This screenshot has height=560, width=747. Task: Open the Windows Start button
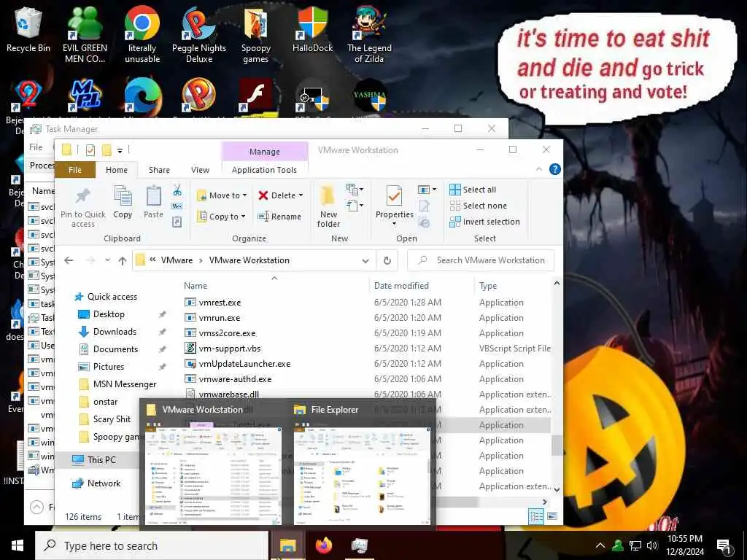click(x=18, y=545)
